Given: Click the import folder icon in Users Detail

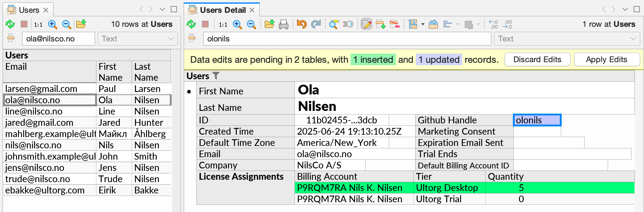Looking at the screenshot, I should coord(269,24).
